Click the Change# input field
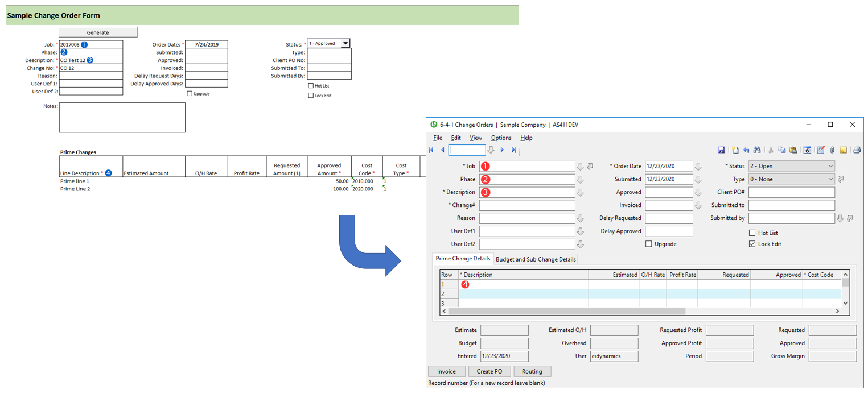The width and height of the screenshot is (868, 394). coord(526,205)
